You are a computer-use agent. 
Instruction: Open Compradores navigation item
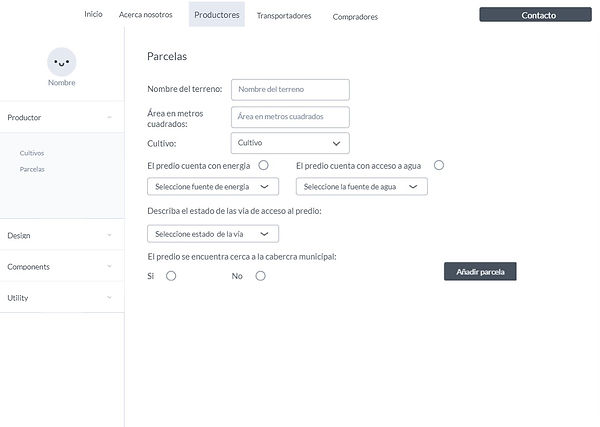355,17
